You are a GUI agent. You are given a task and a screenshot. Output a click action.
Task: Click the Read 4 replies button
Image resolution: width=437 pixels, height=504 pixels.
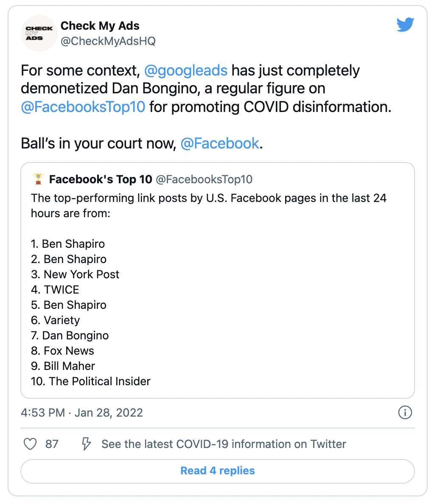tap(218, 471)
